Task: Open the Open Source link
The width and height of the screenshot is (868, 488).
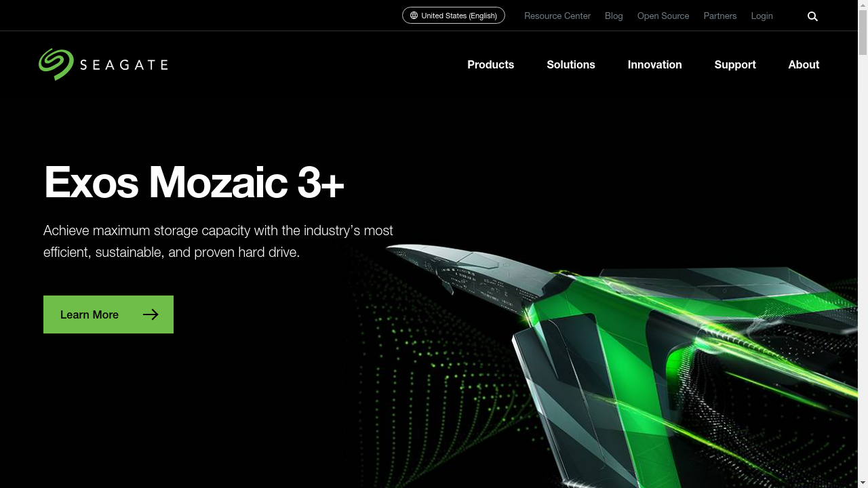Action: [x=663, y=16]
